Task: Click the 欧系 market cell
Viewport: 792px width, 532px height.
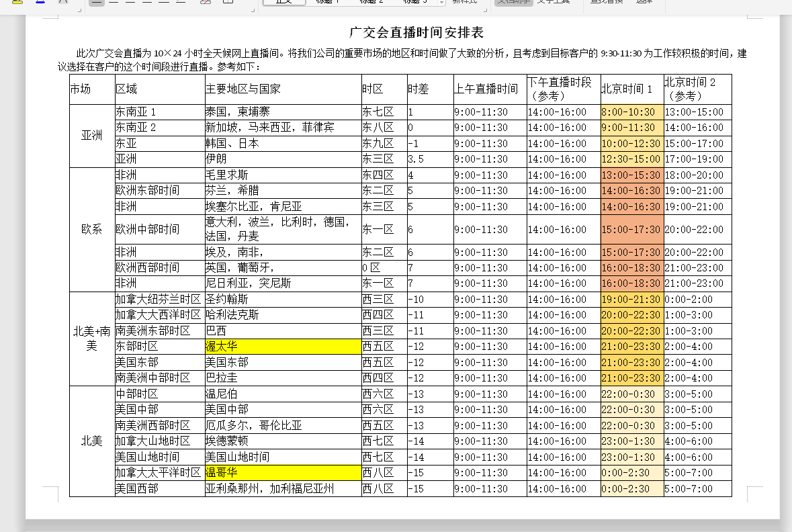Action: [x=92, y=229]
